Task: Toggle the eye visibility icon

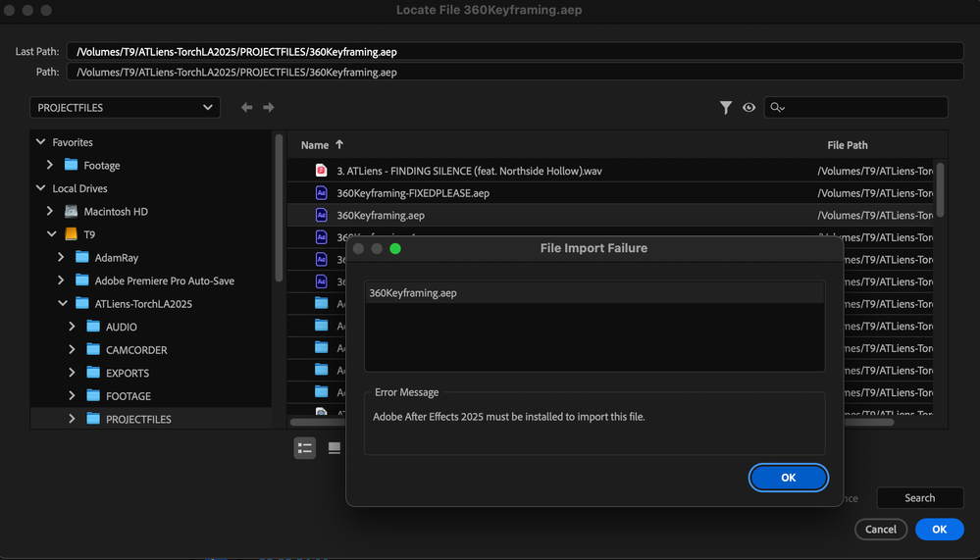Action: coord(748,108)
